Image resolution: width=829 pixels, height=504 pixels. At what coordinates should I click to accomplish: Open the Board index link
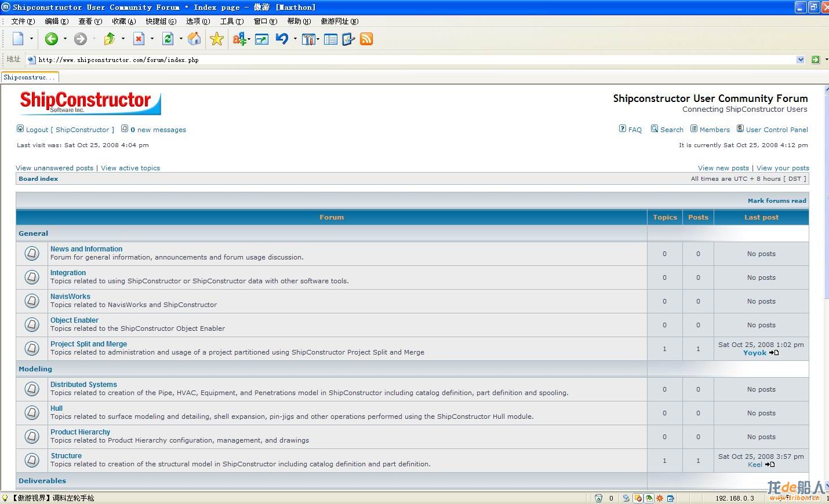coord(38,179)
